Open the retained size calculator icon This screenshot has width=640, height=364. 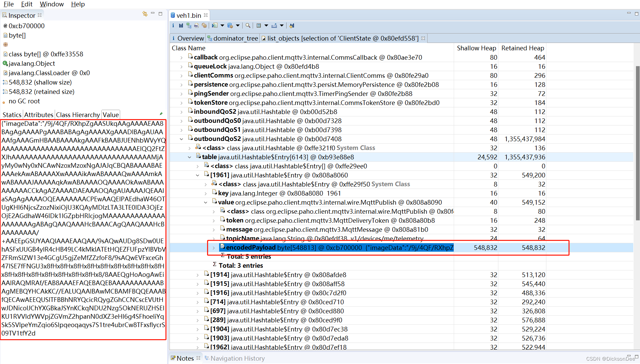[x=259, y=25]
